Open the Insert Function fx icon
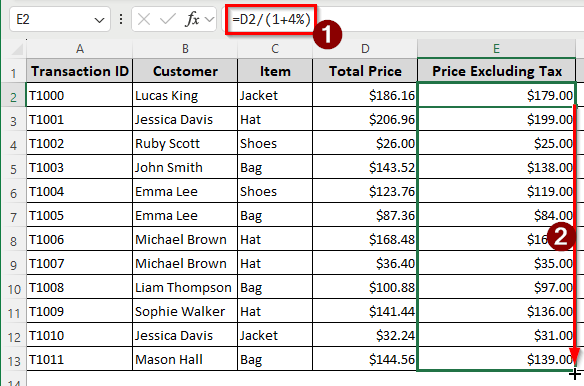The width and height of the screenshot is (584, 386). coord(192,19)
